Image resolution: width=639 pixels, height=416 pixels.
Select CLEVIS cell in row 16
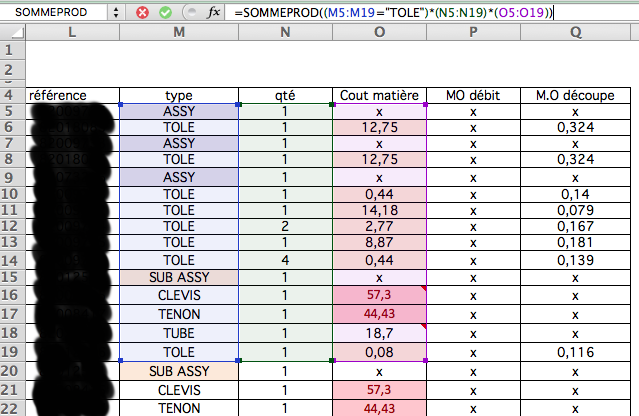(x=179, y=295)
